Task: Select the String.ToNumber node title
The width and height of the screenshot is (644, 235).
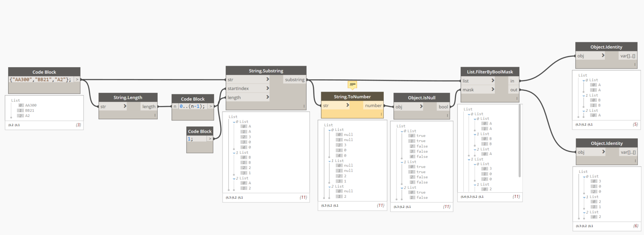Action: point(352,97)
